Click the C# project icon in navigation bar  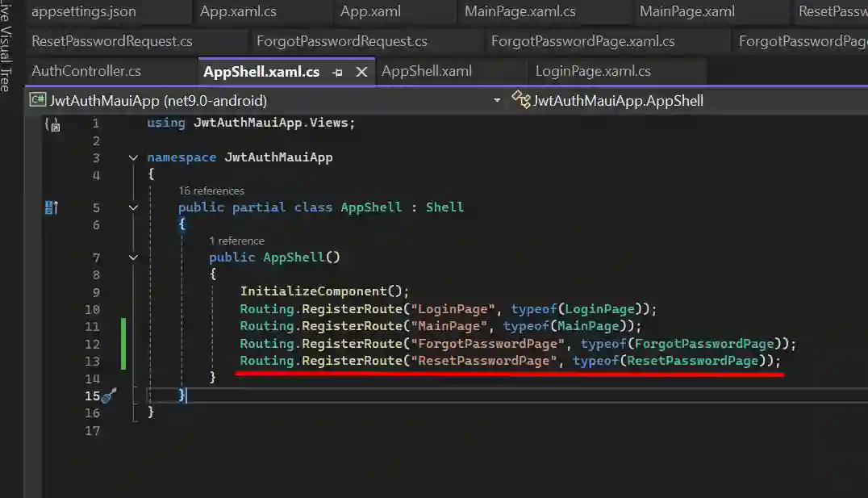pos(37,101)
